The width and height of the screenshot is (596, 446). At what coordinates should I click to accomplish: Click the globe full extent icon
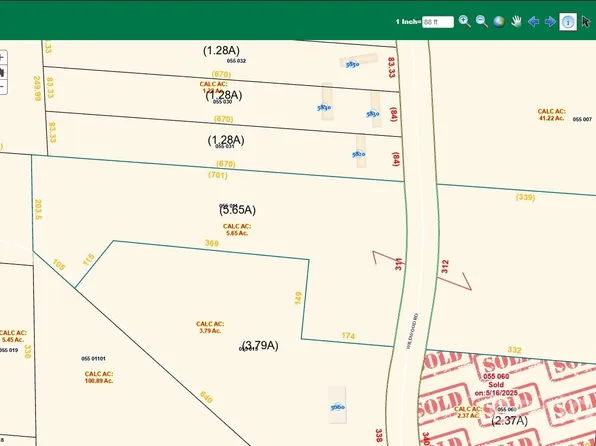pyautogui.click(x=499, y=22)
